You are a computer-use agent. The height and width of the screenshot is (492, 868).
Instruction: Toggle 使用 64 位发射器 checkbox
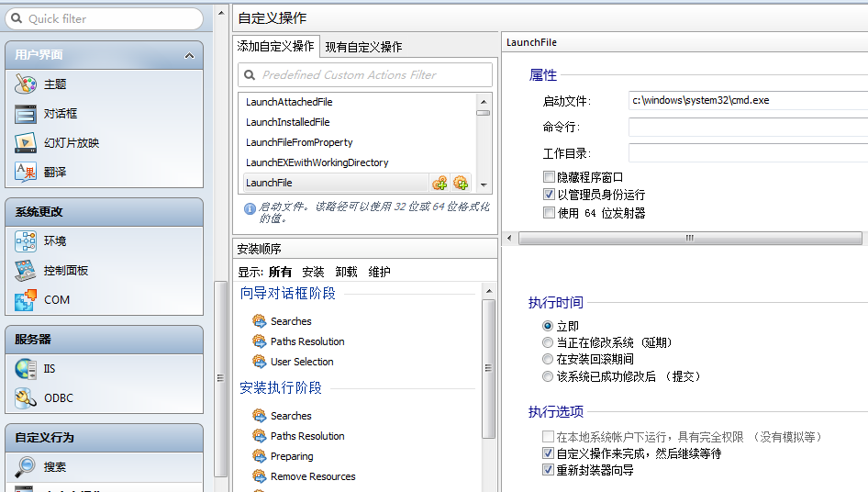(549, 213)
